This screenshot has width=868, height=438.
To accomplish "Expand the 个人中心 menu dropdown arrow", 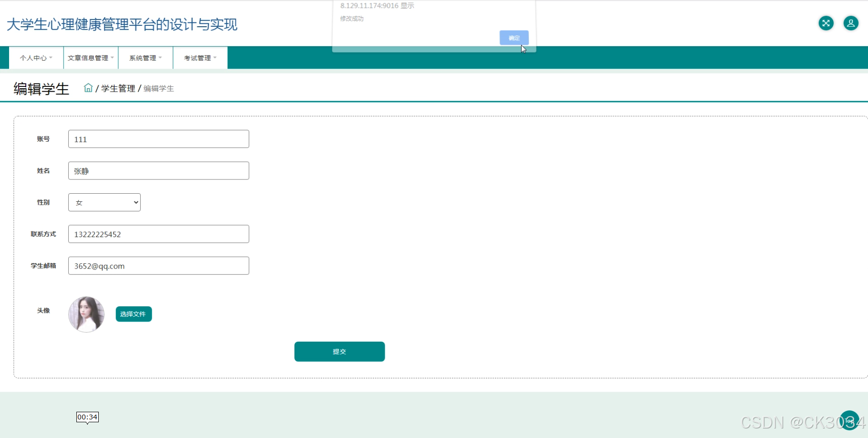I will pyautogui.click(x=51, y=58).
